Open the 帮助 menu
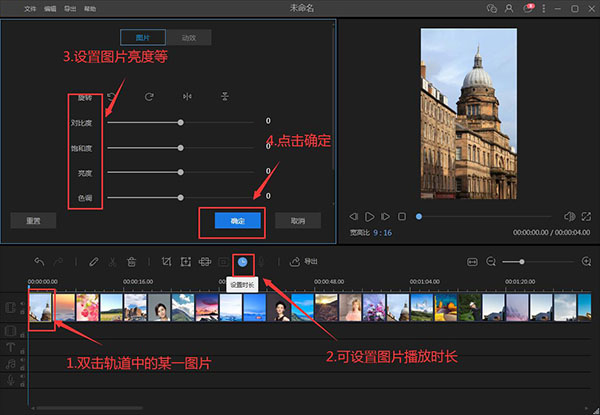Screen dimensions: 600x415 [x=90, y=8]
